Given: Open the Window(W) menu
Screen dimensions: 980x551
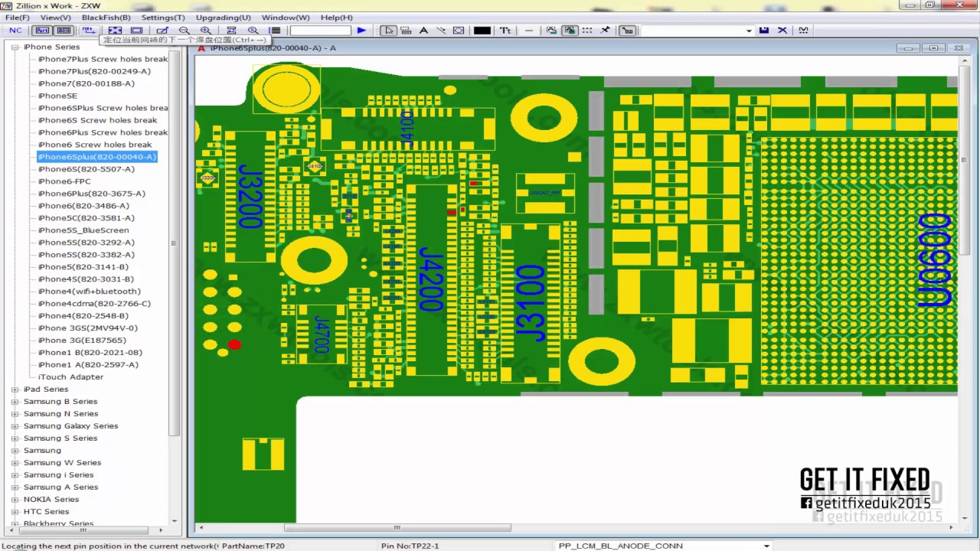Looking at the screenshot, I should click(286, 18).
